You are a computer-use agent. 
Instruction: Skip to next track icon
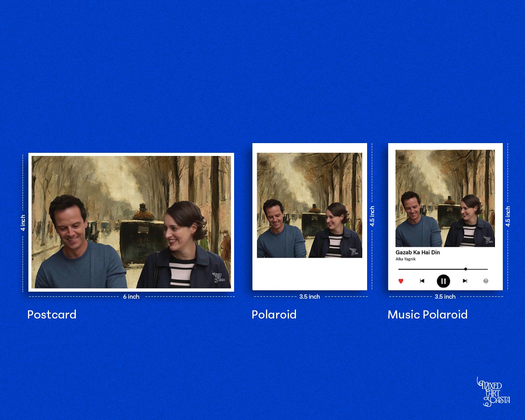pyautogui.click(x=465, y=281)
